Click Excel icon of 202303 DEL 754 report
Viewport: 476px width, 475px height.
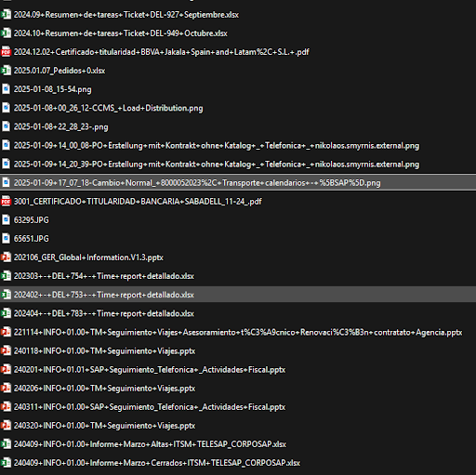coord(6,276)
